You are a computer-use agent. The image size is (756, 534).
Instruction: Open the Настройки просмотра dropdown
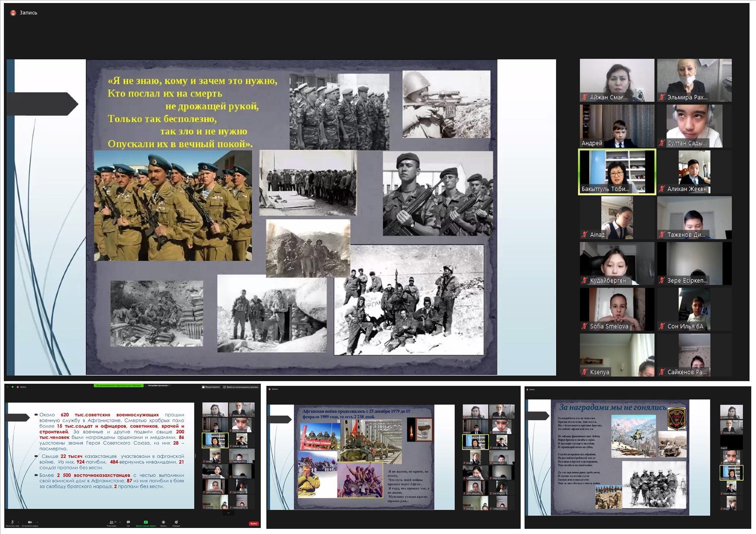pos(158,385)
